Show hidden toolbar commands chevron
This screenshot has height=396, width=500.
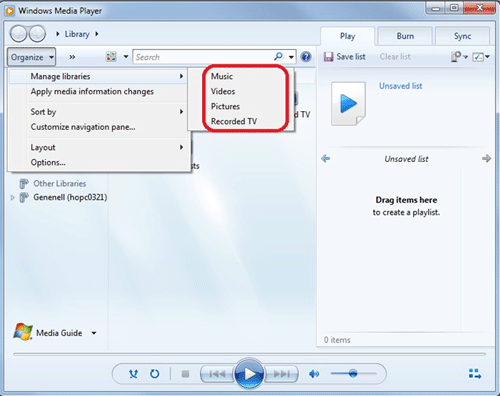click(x=72, y=57)
